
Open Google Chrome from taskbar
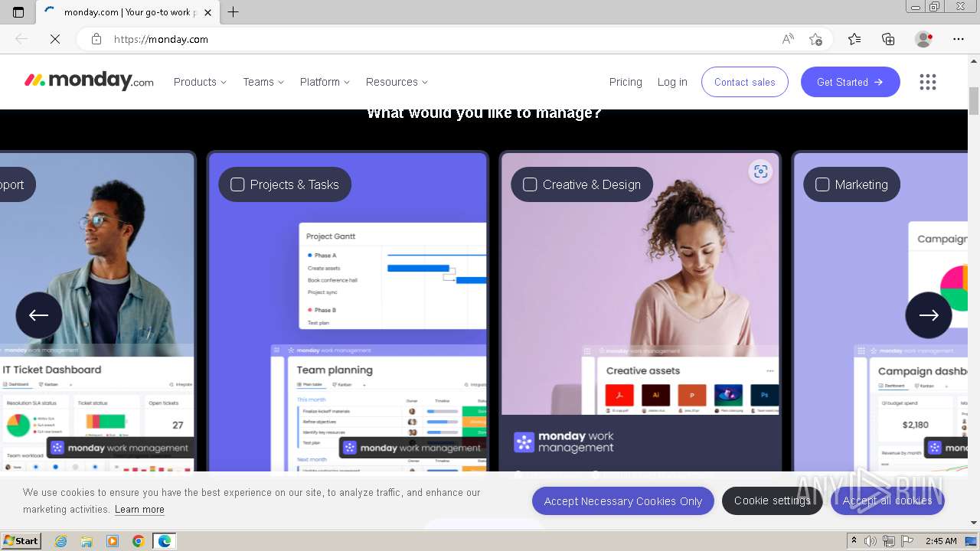click(138, 541)
